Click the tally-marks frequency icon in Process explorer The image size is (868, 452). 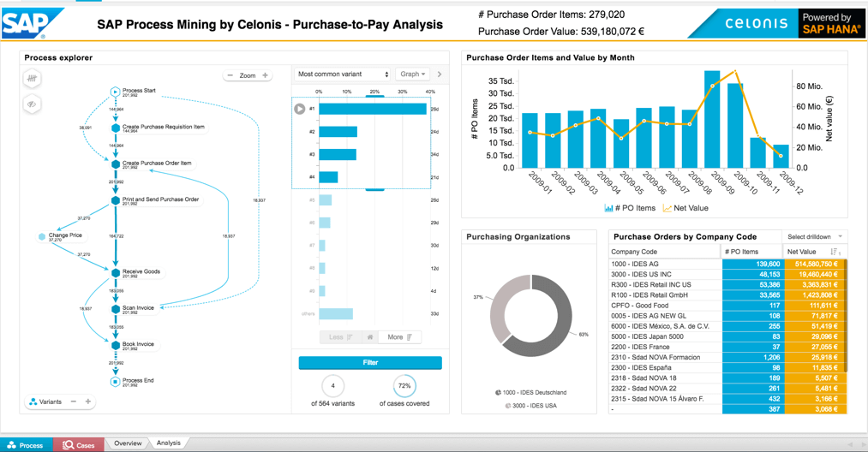click(x=32, y=79)
